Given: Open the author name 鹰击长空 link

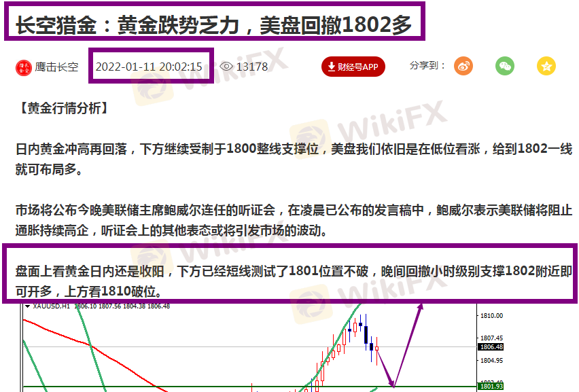Looking at the screenshot, I should pos(57,67).
